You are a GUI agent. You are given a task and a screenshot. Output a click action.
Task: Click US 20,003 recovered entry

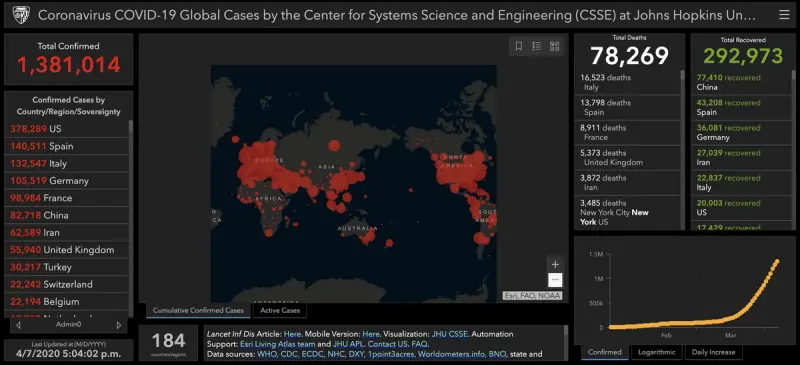pos(741,207)
